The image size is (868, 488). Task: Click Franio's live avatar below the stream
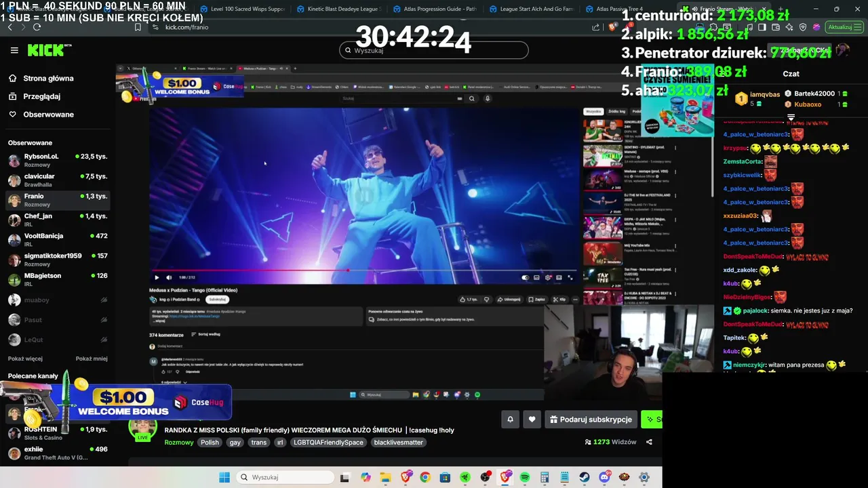[x=143, y=430]
